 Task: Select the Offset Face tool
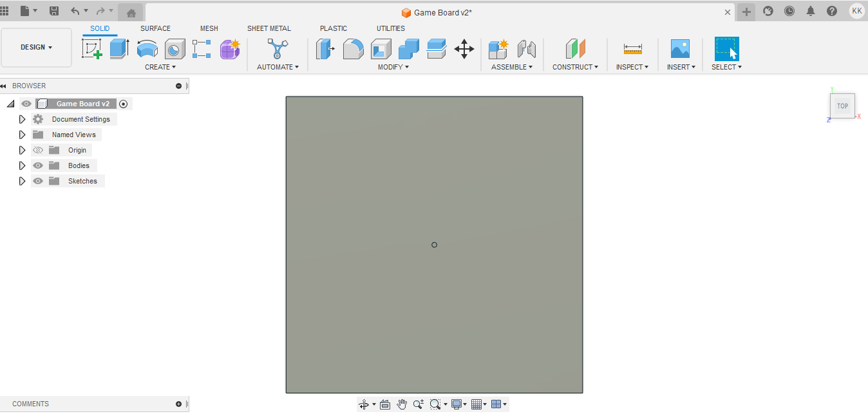coord(436,49)
